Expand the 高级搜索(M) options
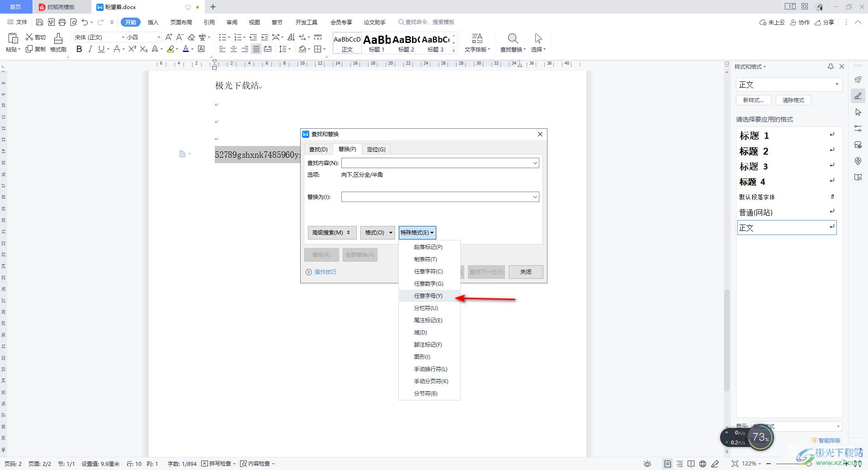868x470 pixels. click(x=332, y=233)
